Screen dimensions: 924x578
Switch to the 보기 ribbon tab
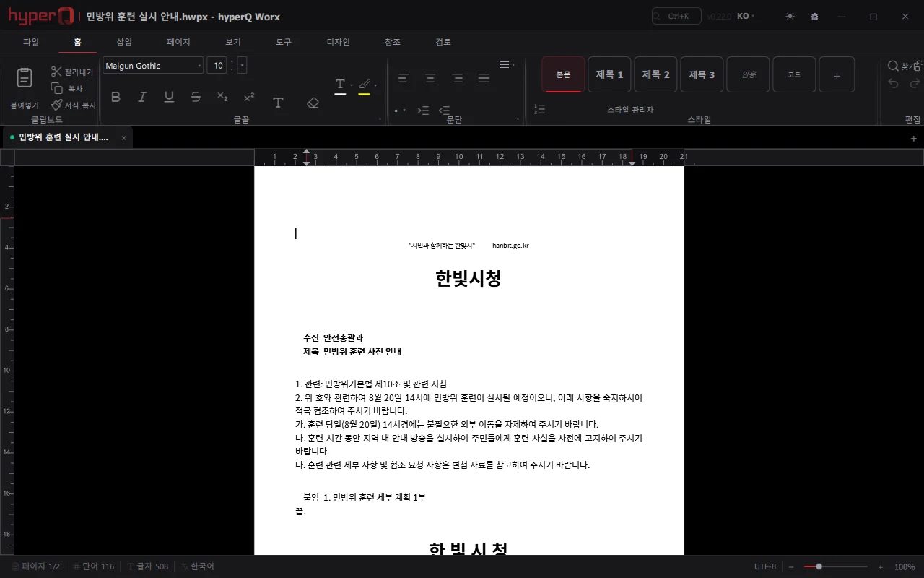[232, 42]
